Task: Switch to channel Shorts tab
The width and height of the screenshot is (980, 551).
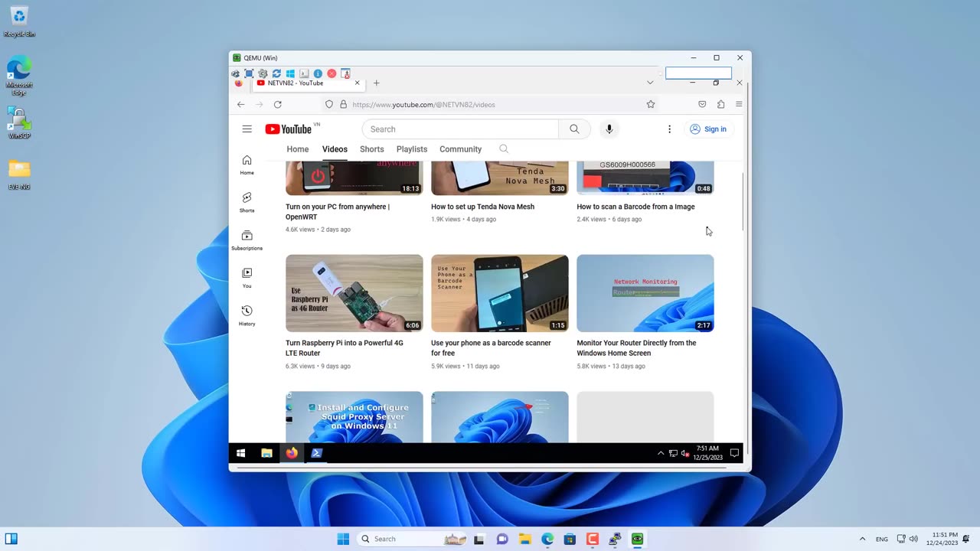Action: [x=372, y=149]
